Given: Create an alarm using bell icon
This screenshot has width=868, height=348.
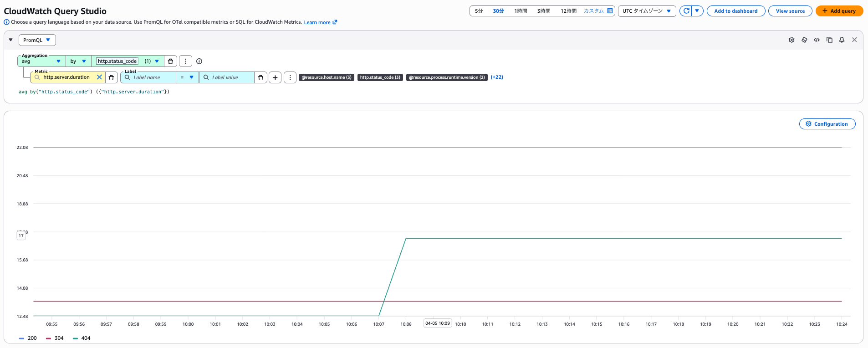Looking at the screenshot, I should [842, 40].
